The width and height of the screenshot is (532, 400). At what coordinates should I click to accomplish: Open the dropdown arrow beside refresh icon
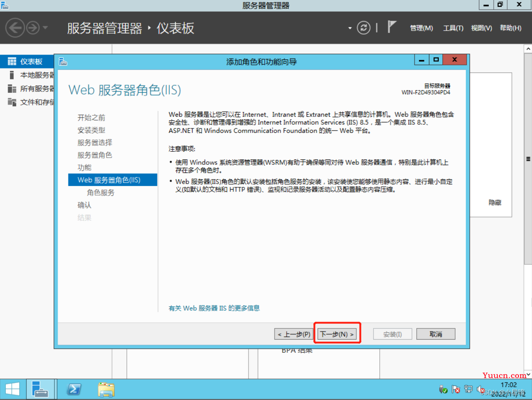pyautogui.click(x=350, y=28)
